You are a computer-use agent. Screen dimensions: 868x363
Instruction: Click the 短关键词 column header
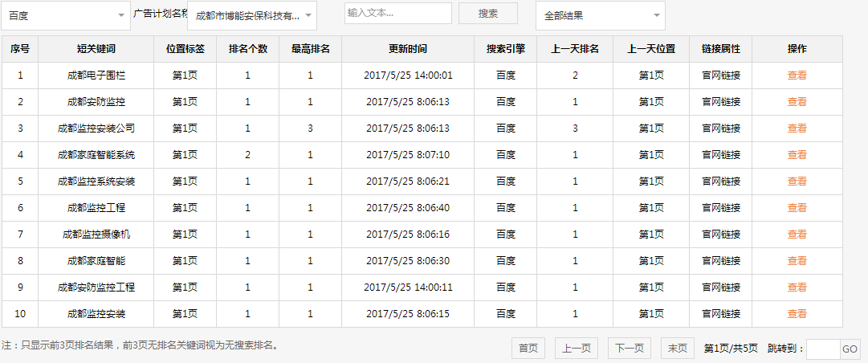96,49
